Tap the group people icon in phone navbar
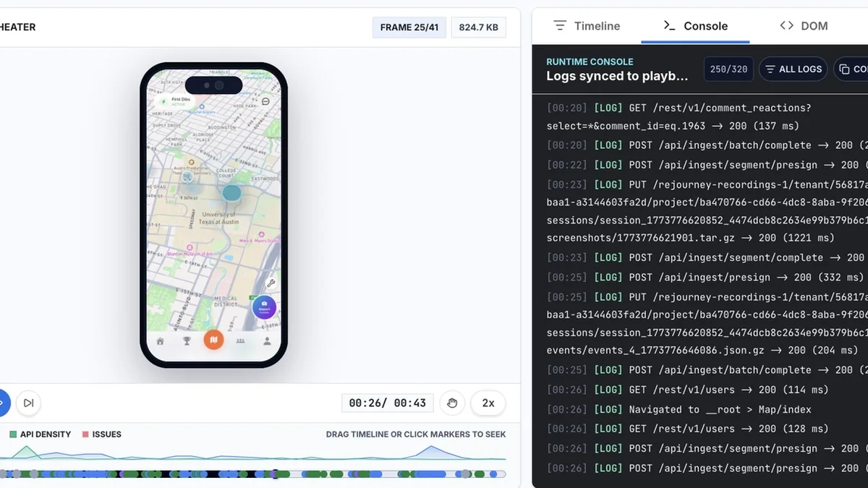Image resolution: width=868 pixels, height=488 pixels. coord(240,341)
